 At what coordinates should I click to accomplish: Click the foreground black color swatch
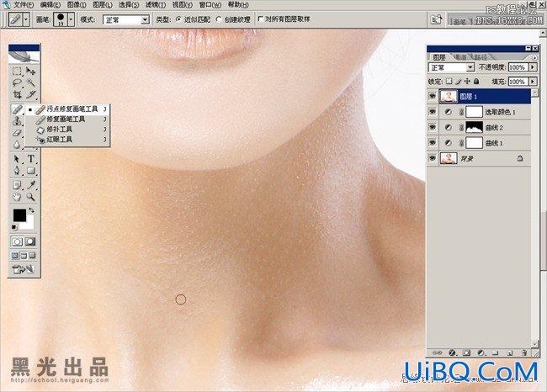coord(19,215)
